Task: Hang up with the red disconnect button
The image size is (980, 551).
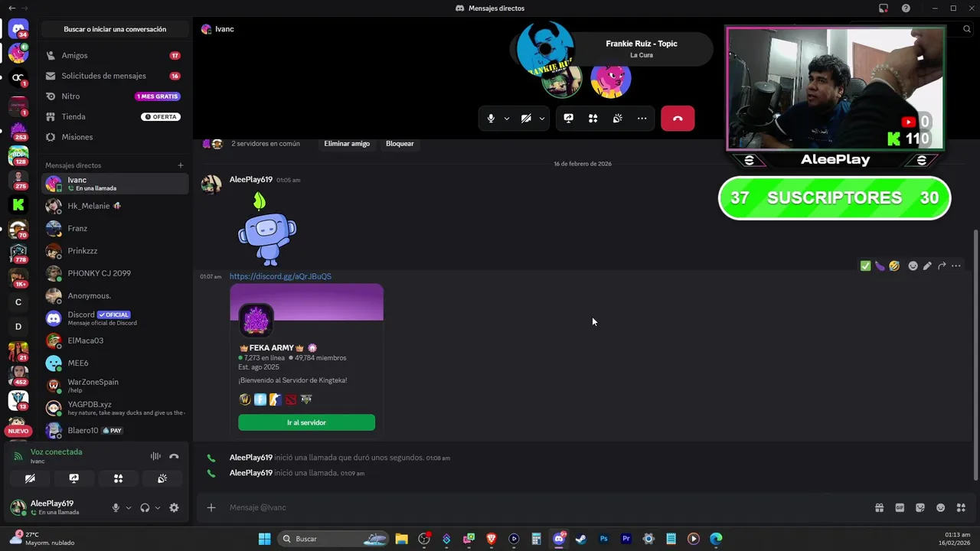Action: [x=678, y=119]
